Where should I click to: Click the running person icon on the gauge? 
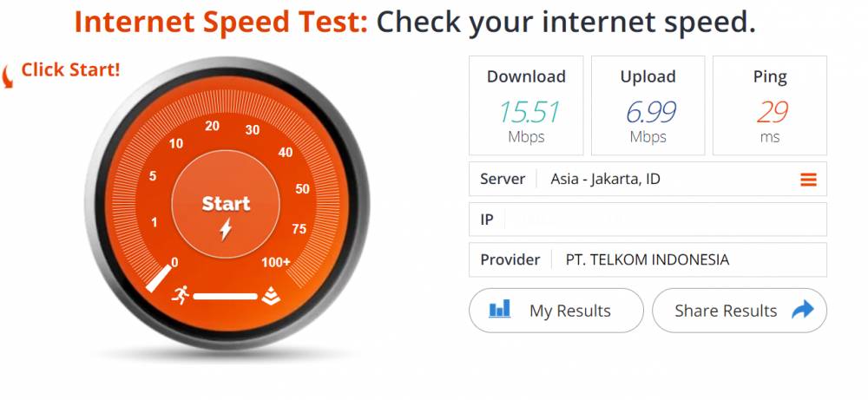coord(180,295)
